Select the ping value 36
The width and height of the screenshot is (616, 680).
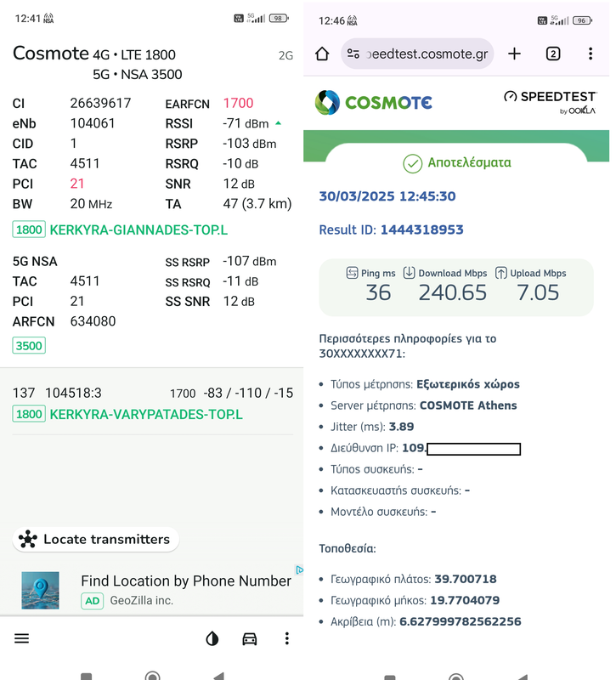pyautogui.click(x=378, y=292)
